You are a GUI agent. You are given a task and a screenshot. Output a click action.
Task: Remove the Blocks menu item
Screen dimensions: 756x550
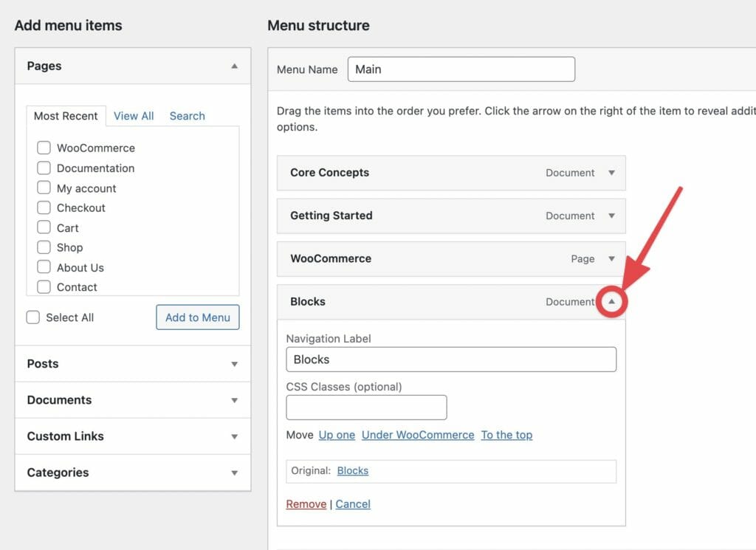(x=306, y=503)
